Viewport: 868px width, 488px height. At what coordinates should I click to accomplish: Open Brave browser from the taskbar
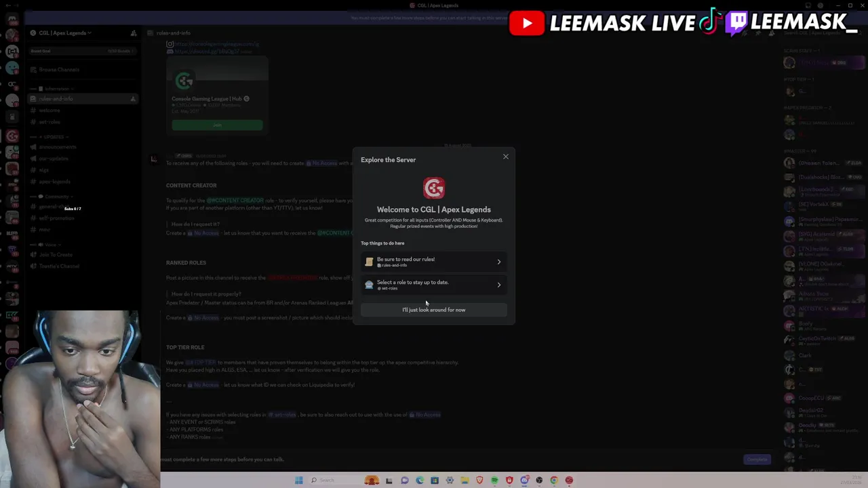click(x=479, y=481)
